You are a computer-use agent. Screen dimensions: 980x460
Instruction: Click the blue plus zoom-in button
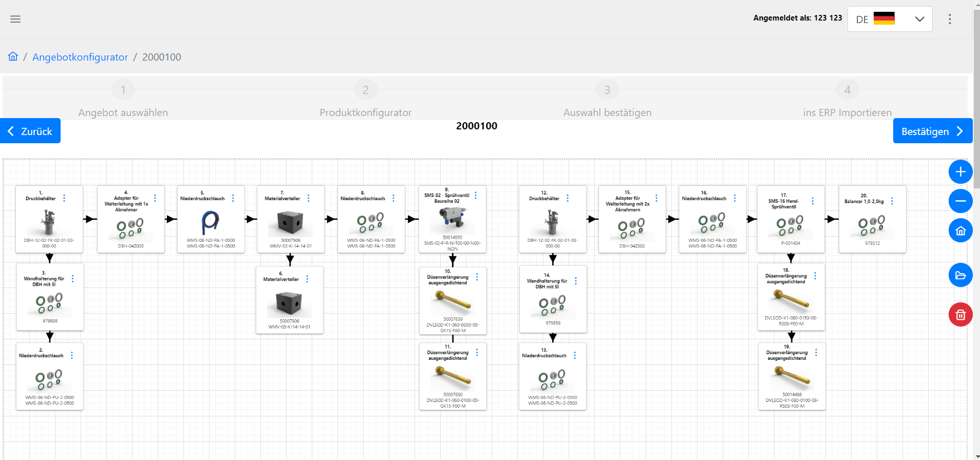tap(960, 172)
